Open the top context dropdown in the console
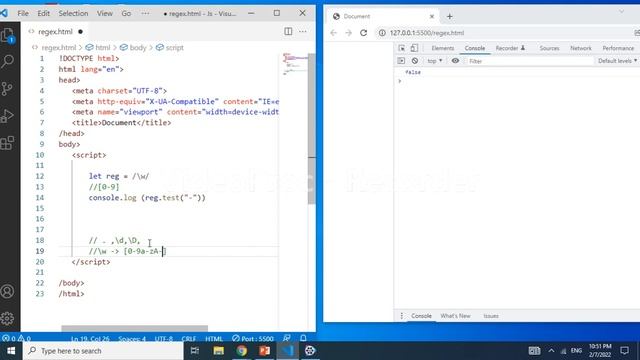 (x=435, y=61)
